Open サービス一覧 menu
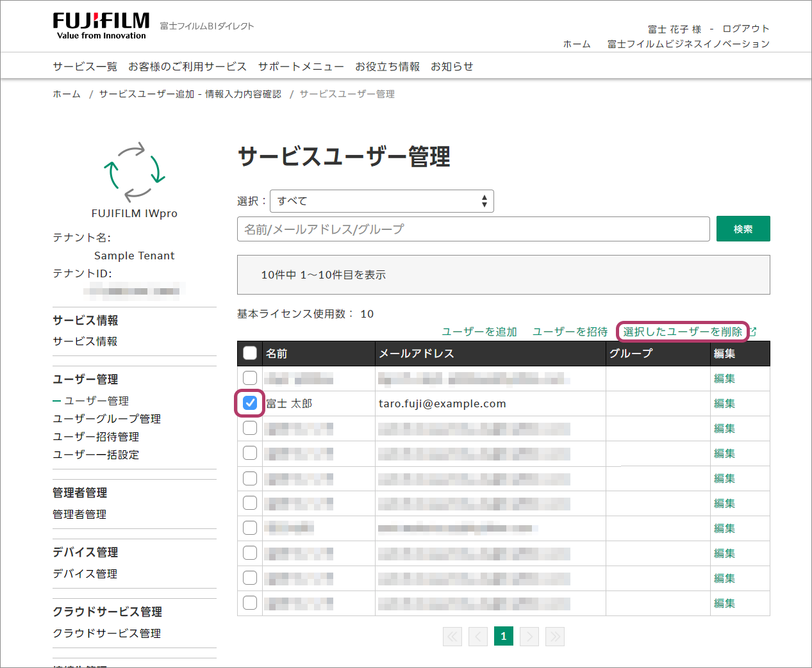 point(85,67)
